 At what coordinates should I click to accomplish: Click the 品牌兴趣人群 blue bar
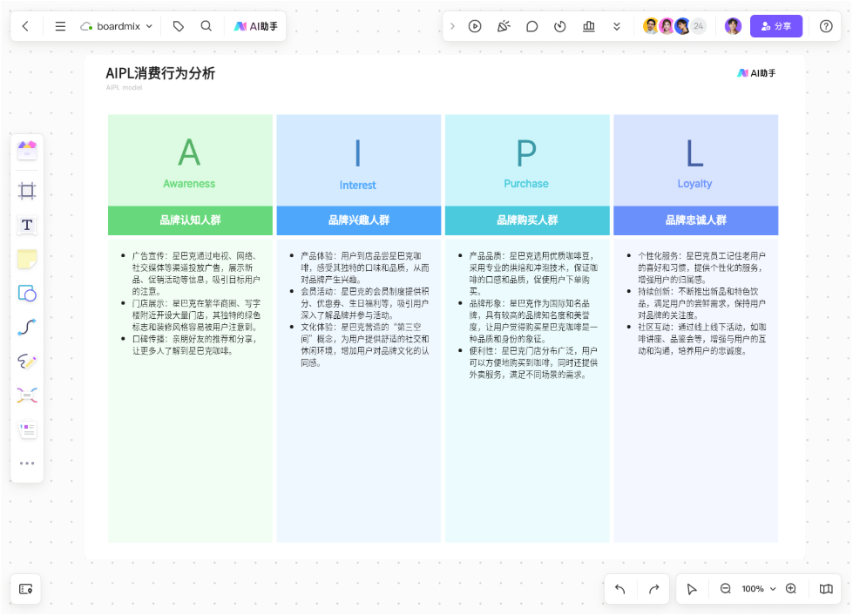(x=358, y=220)
